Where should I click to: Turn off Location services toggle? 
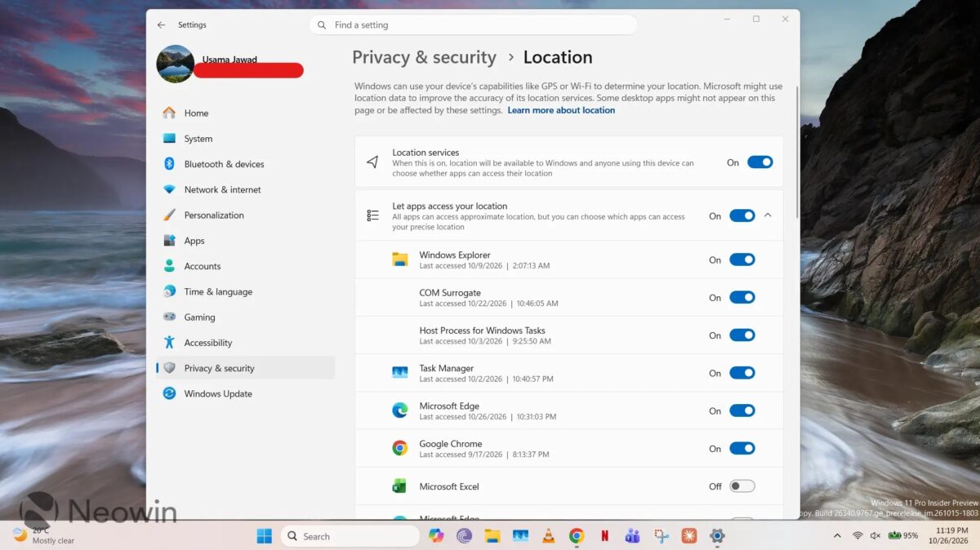(x=759, y=162)
